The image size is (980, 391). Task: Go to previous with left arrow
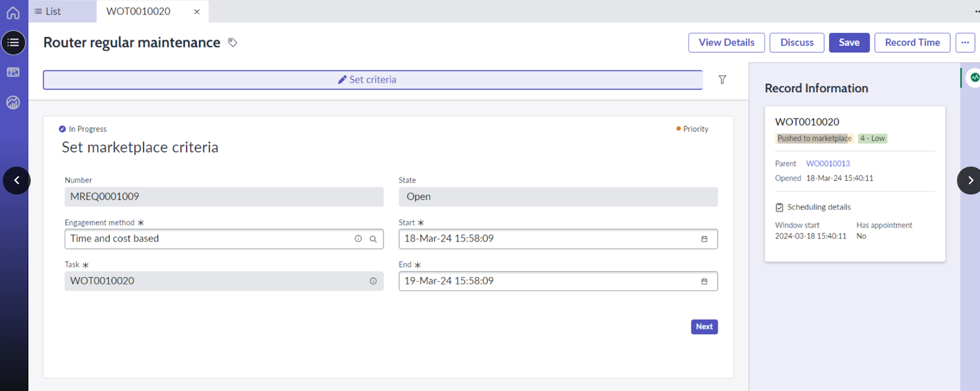pyautogui.click(x=17, y=180)
